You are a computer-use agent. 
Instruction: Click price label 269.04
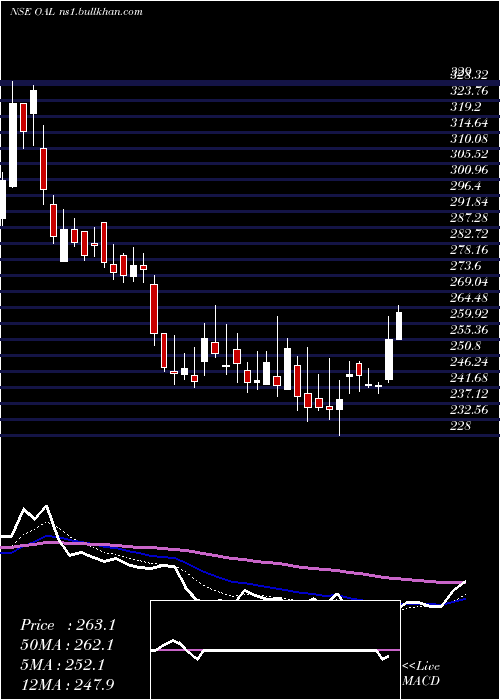click(x=469, y=281)
